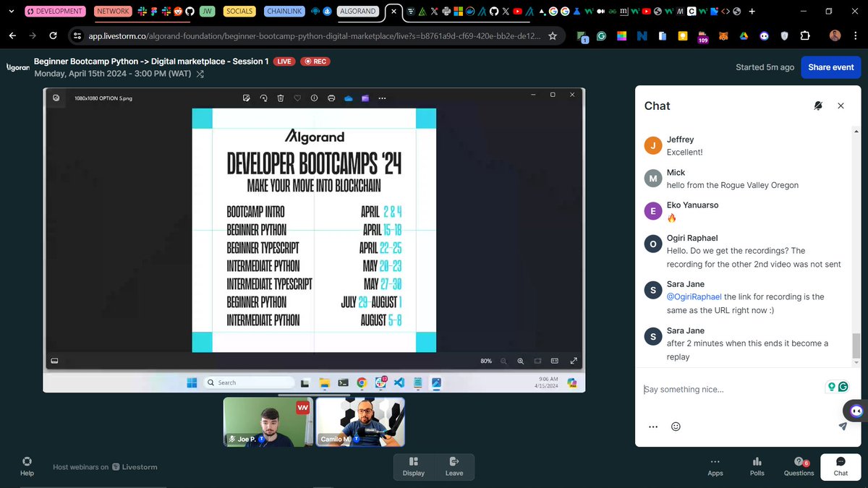Open the Display layout options

click(x=414, y=466)
